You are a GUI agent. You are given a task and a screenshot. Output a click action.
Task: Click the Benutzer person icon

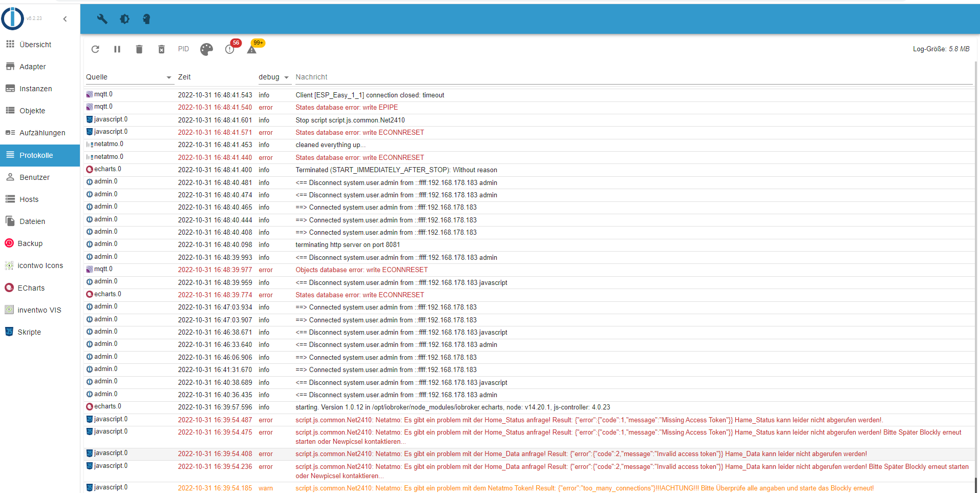click(x=10, y=177)
